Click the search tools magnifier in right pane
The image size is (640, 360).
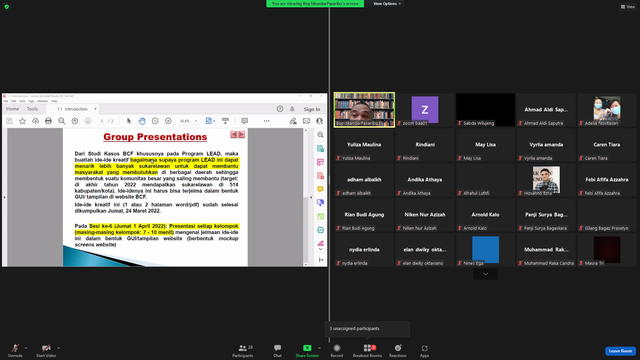point(320,135)
